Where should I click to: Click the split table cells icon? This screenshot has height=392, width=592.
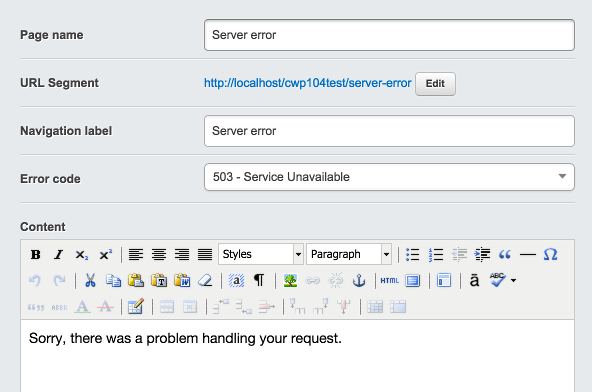(x=375, y=307)
